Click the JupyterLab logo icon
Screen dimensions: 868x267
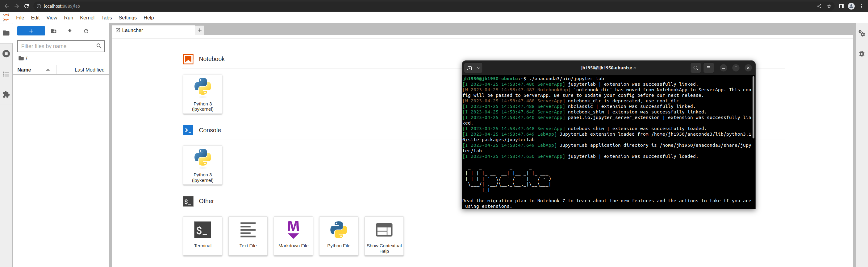tap(6, 18)
